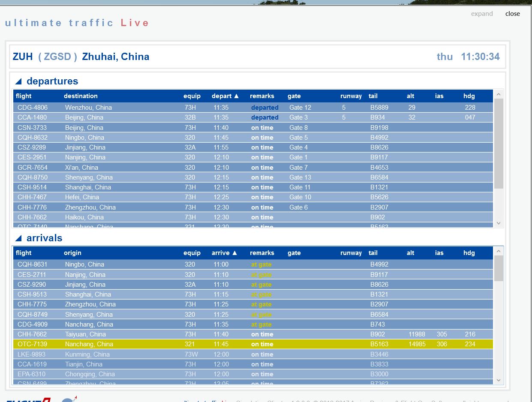
Task: Select departure CSN-3733 to Beijing
Action: (32, 128)
